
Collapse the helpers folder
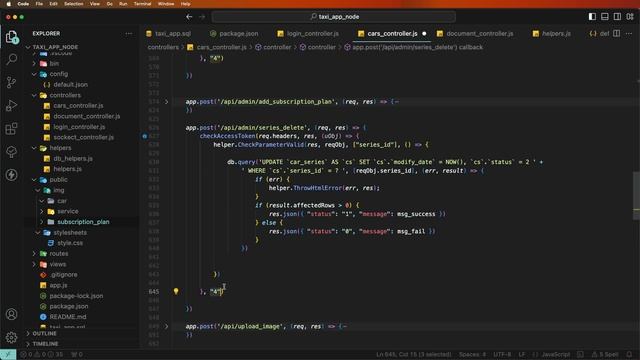pyautogui.click(x=60, y=148)
